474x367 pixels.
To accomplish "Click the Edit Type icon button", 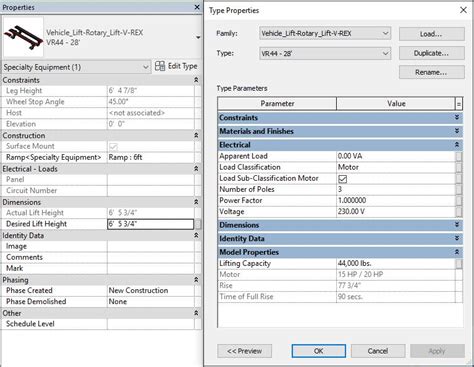I will [176, 66].
